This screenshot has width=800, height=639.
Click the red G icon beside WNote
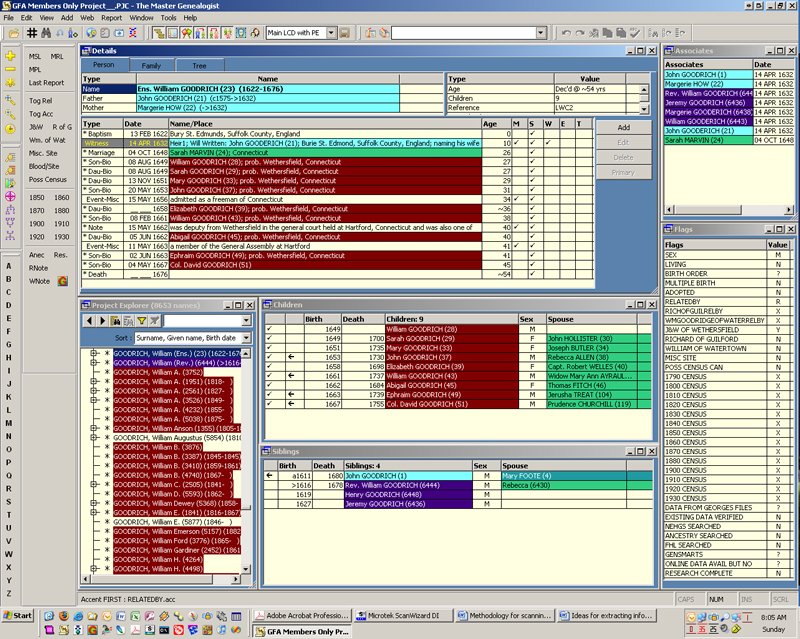[x=63, y=281]
